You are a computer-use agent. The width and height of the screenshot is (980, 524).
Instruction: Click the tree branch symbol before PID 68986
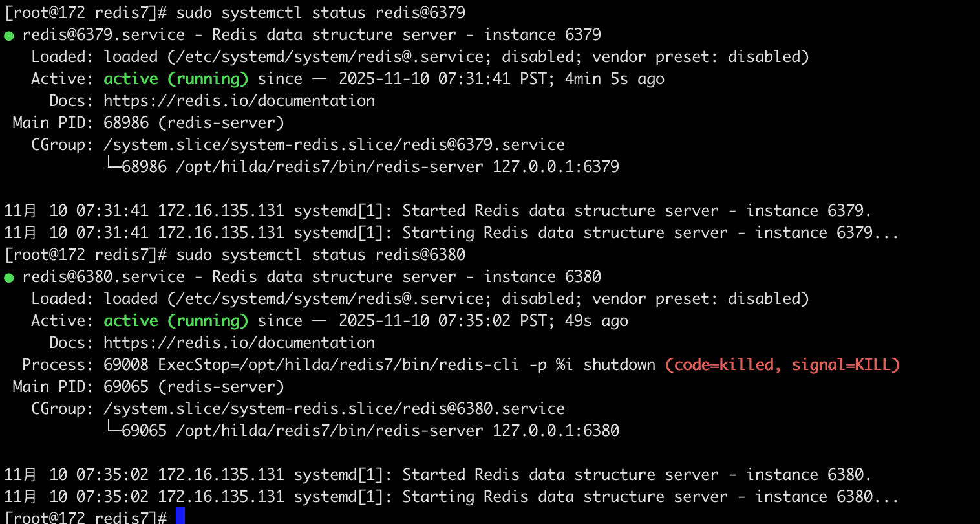point(113,165)
